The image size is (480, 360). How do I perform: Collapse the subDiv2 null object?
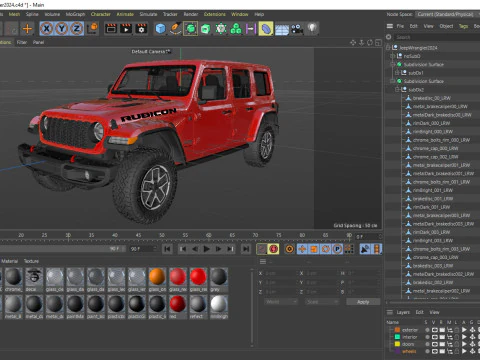point(397,90)
